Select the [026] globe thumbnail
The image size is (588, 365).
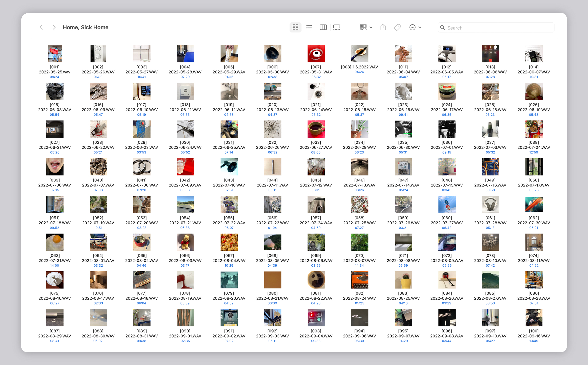tap(534, 91)
